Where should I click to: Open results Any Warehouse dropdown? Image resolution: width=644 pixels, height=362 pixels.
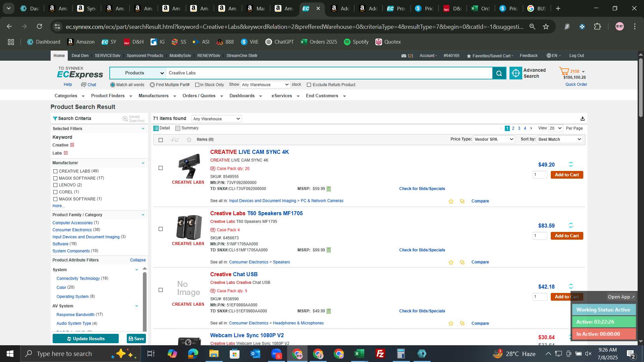[217, 119]
